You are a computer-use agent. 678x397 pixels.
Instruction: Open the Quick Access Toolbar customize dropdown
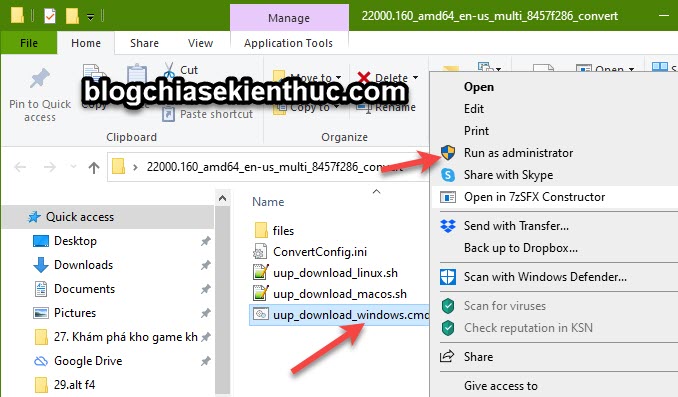[90, 17]
